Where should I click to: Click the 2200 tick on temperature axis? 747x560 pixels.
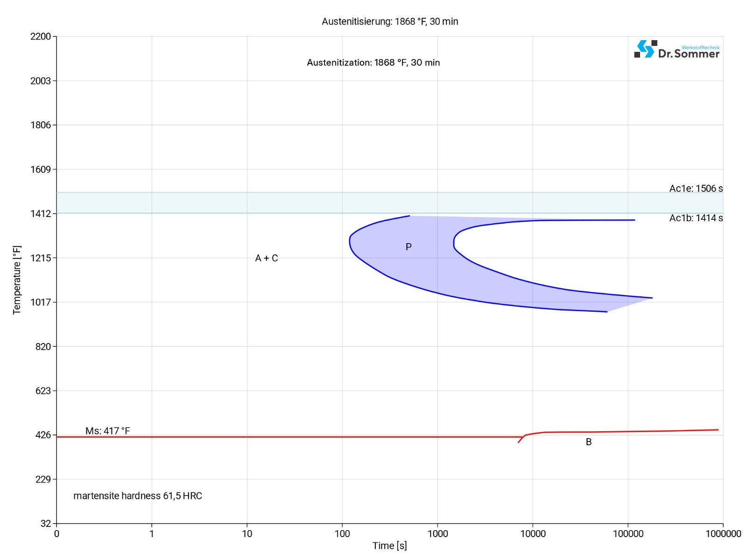[x=41, y=36]
